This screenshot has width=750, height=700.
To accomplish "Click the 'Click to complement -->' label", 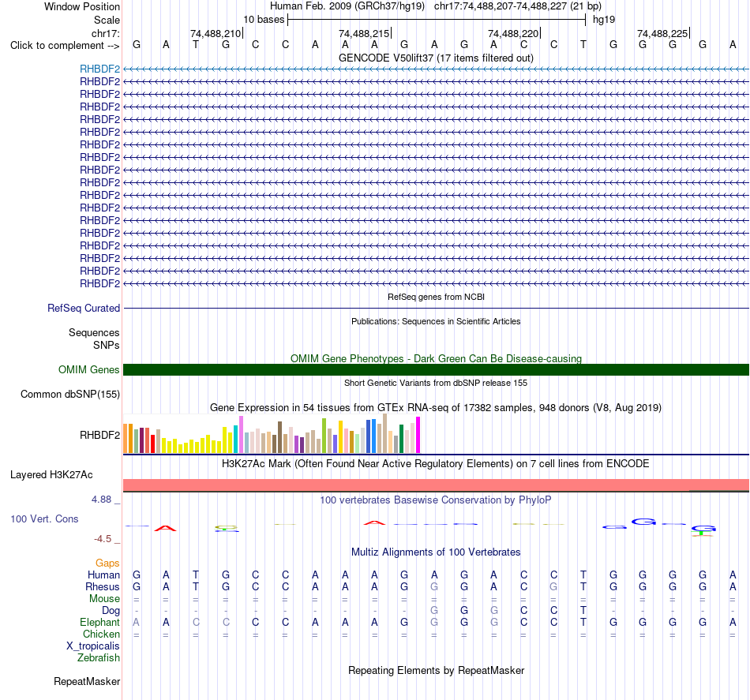I will [x=65, y=46].
